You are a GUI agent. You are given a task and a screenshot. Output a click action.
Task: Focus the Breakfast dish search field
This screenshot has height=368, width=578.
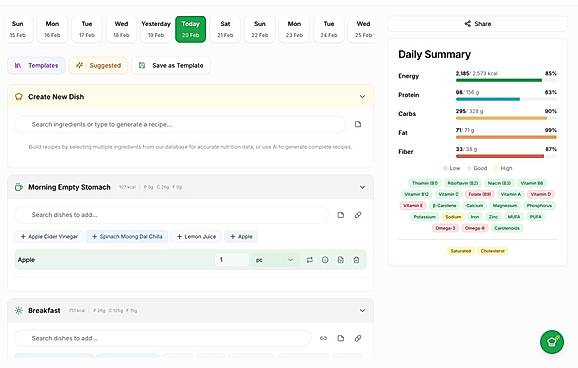[x=163, y=338]
